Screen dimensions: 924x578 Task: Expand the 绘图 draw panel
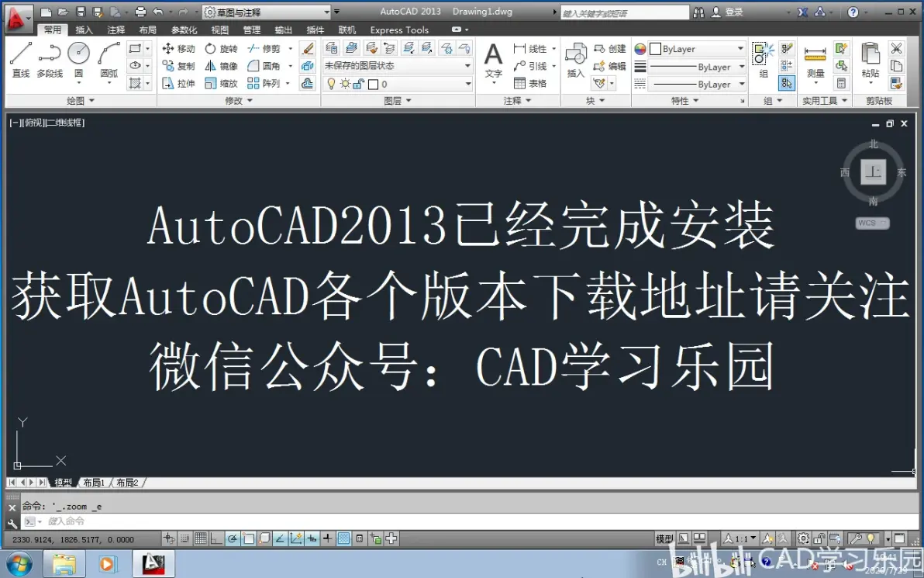click(x=80, y=101)
